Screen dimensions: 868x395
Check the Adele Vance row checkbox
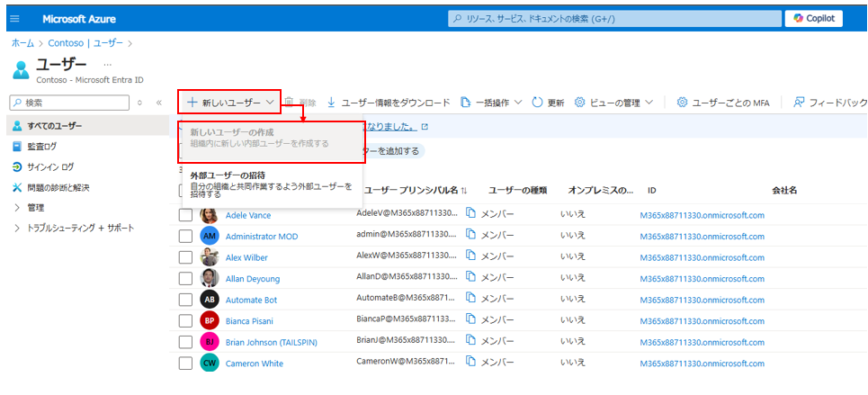click(x=185, y=216)
